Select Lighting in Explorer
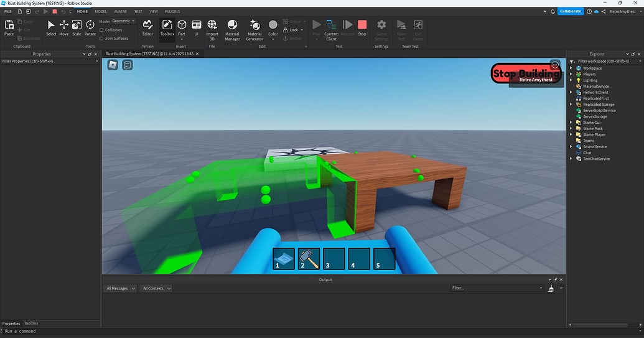This screenshot has width=644, height=338. tap(590, 80)
